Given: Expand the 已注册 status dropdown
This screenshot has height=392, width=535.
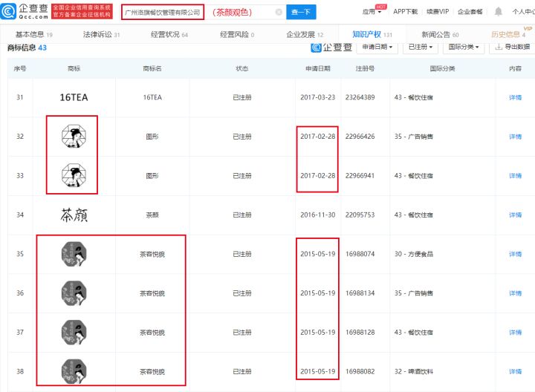Looking at the screenshot, I should tap(421, 47).
